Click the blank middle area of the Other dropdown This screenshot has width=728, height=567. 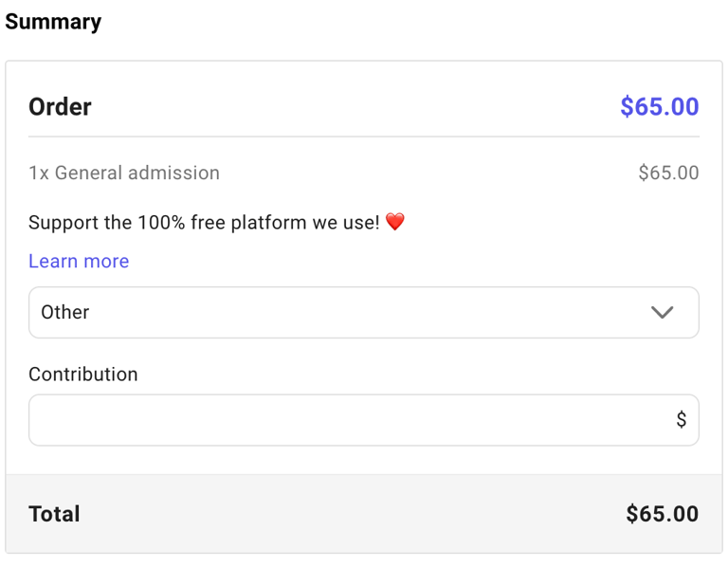[x=364, y=312]
